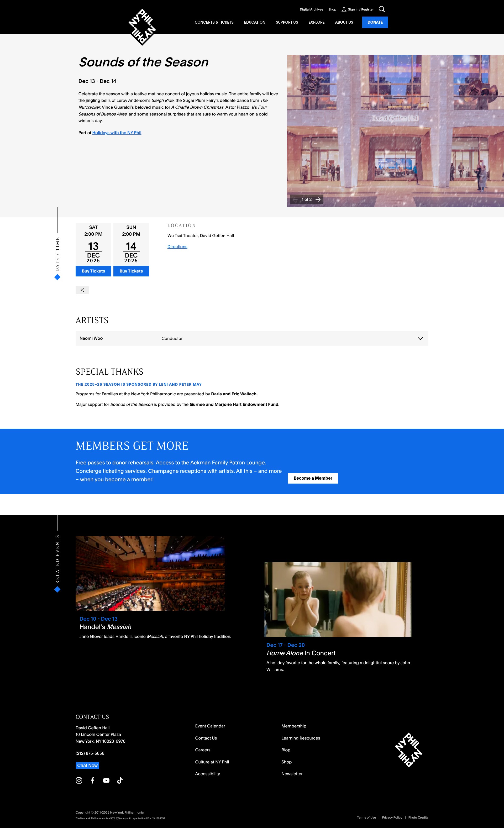Expand the Naomi Woo artist row chevron
504x828 pixels.
pos(420,338)
